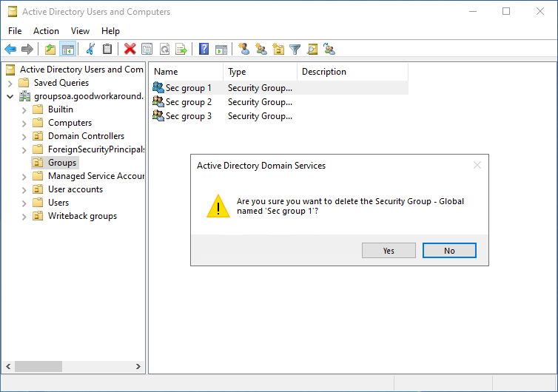Image resolution: width=558 pixels, height=392 pixels.
Task: Open the View menu
Action: click(x=80, y=31)
